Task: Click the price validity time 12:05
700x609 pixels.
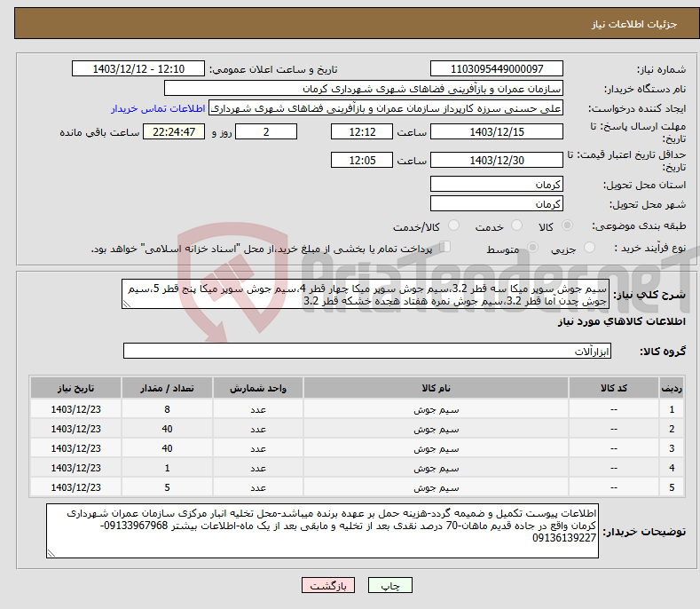Action: (x=362, y=160)
